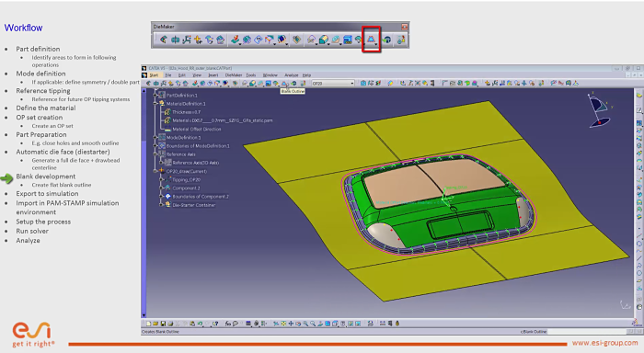
Task: Select the Material DX57 static.psm tree entry
Action: tap(223, 120)
